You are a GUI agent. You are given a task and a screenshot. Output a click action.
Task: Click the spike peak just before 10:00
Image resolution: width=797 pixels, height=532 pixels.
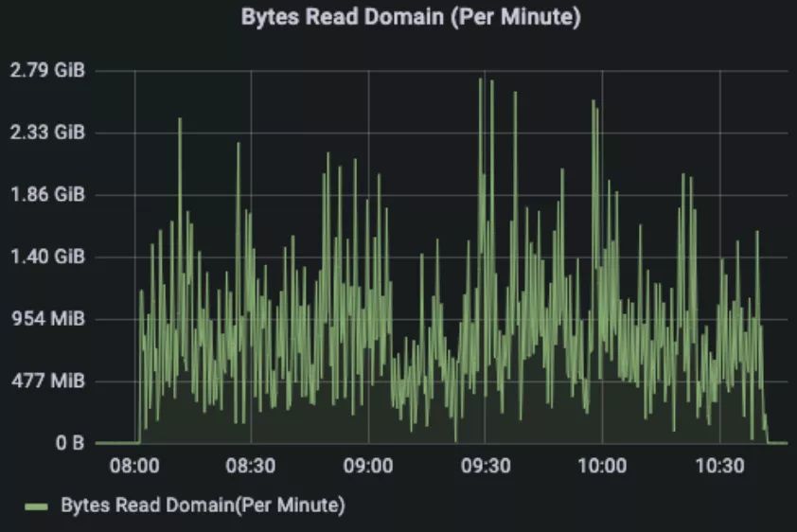coord(593,101)
